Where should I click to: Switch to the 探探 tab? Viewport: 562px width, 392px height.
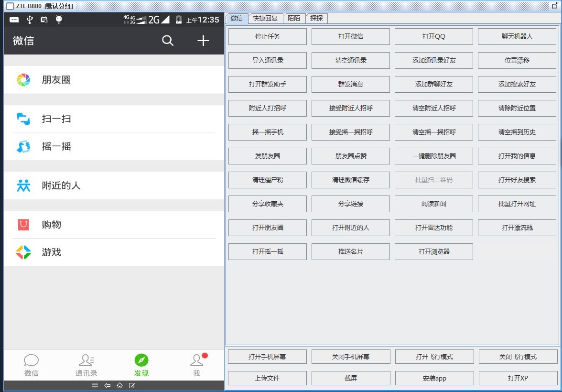click(316, 18)
